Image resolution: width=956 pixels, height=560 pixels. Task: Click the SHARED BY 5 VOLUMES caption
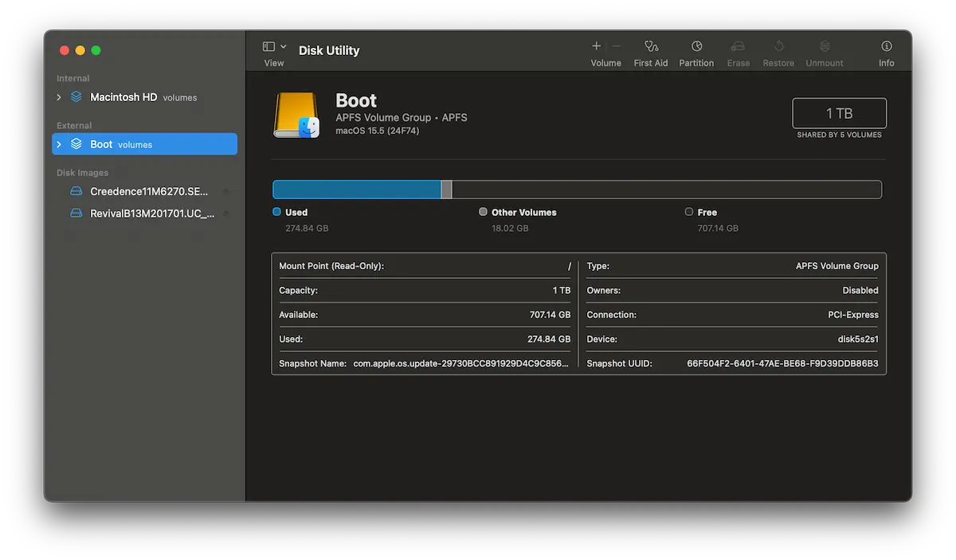point(840,135)
